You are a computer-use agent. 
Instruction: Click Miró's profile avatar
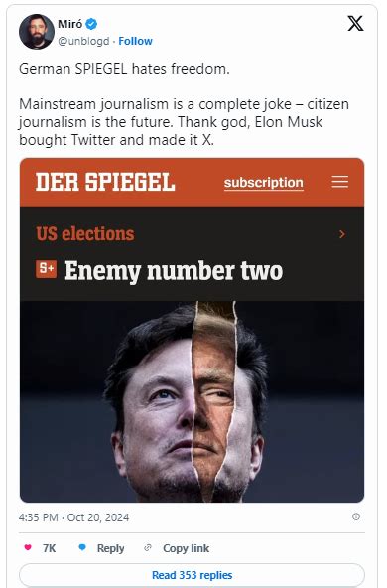point(37,32)
